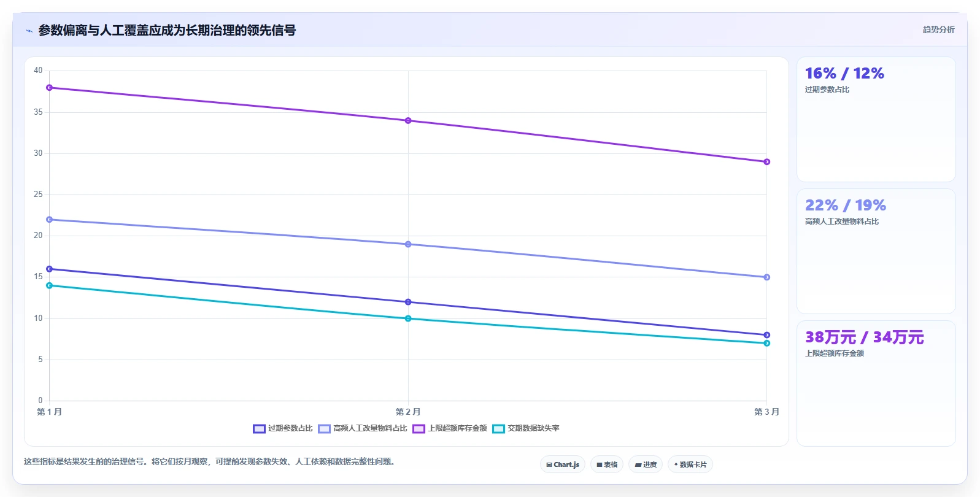Toggle the 过期参数占比 series in the chart legend

[283, 428]
